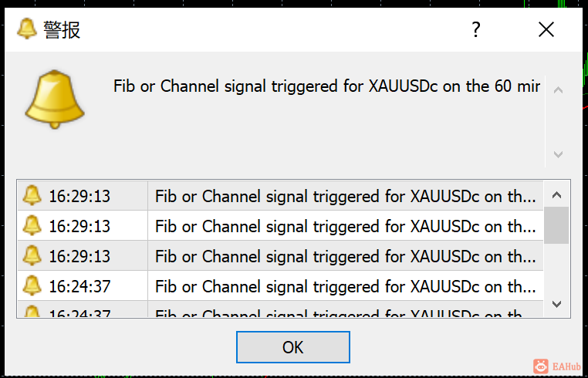Click the small bell icon in the title bar
Screen dimensions: 588x378
pyautogui.click(x=27, y=29)
